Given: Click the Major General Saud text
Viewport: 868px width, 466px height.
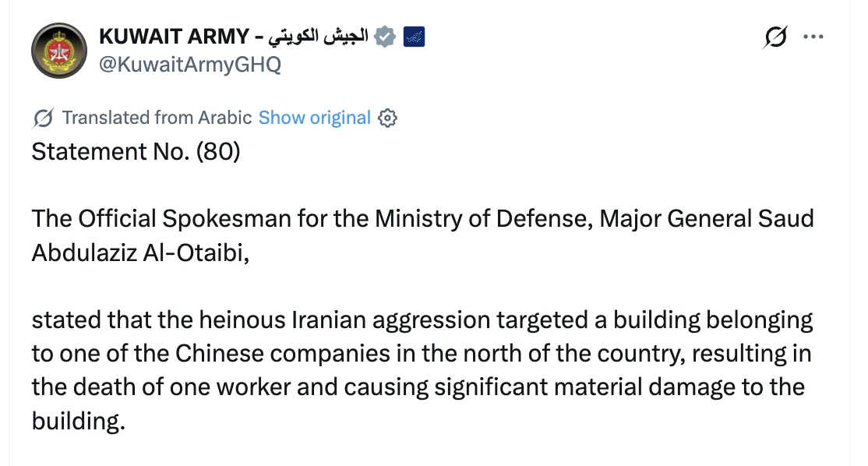Looking at the screenshot, I should (707, 219).
